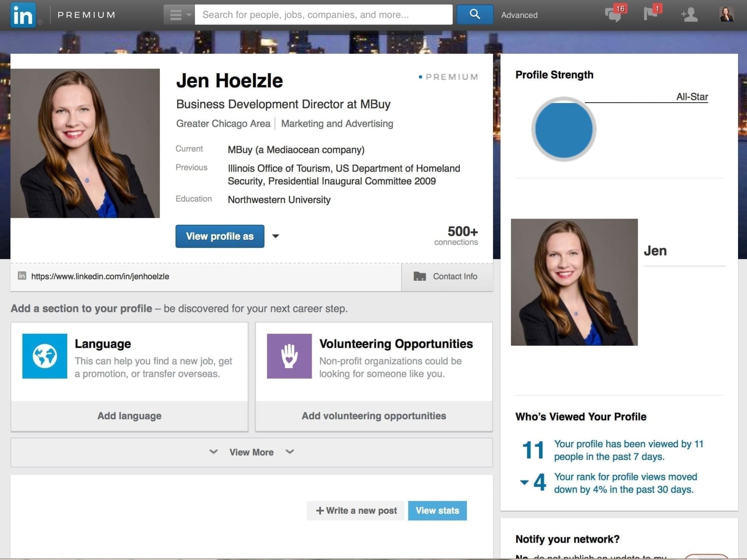
Task: Open the search category dropdown
Action: (179, 15)
